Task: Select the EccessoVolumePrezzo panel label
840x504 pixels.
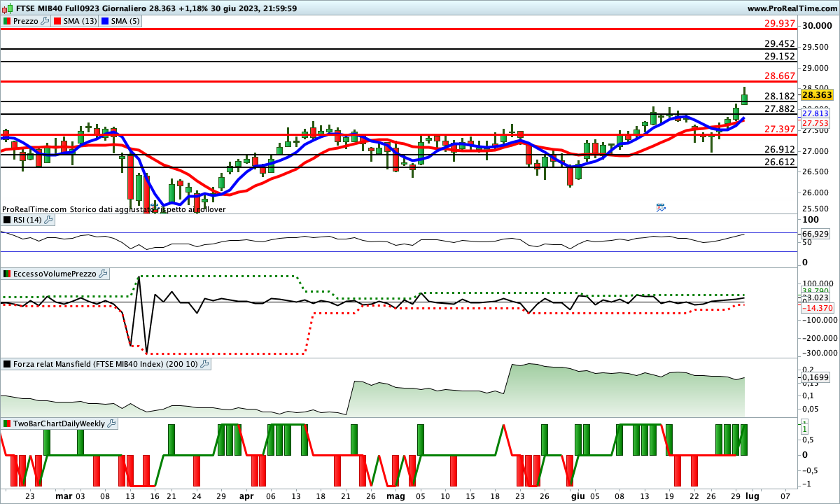Action: click(x=54, y=274)
